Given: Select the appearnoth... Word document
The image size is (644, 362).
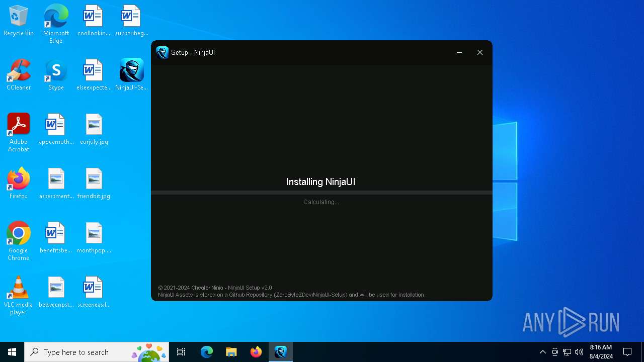Looking at the screenshot, I should pos(56,130).
